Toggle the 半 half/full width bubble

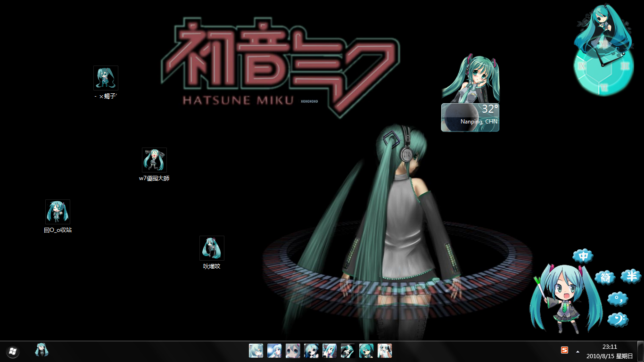631,276
